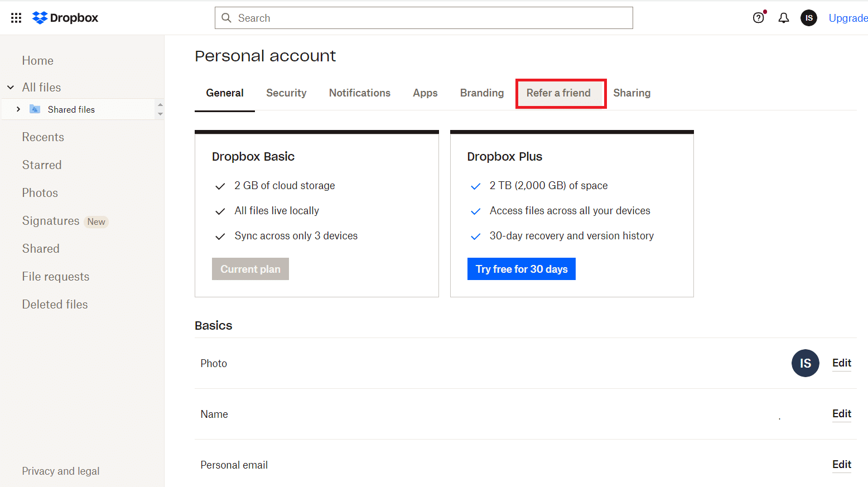
Task: Click the IS profile photo in Basics
Action: coord(805,363)
